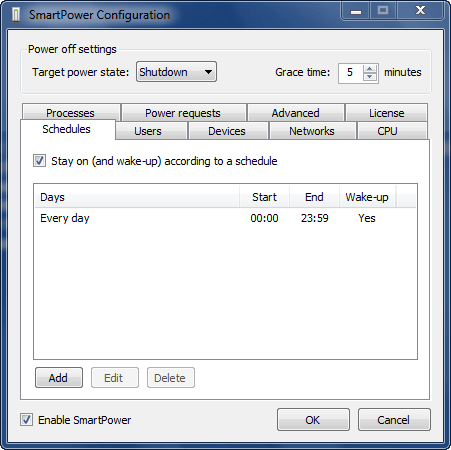This screenshot has height=450, width=451.
Task: Click the Yes wake-up cell
Action: click(367, 218)
